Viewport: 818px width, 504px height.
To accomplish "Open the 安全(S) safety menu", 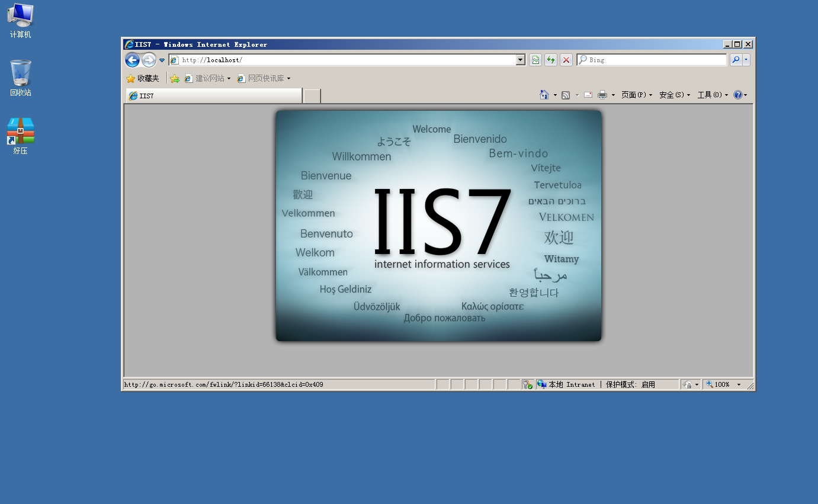I will (675, 95).
